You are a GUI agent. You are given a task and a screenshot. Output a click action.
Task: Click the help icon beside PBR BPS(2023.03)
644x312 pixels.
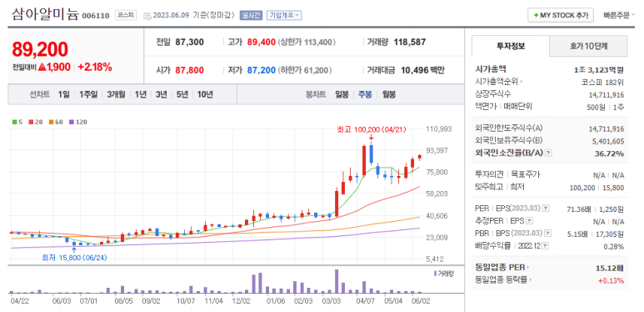[547, 233]
